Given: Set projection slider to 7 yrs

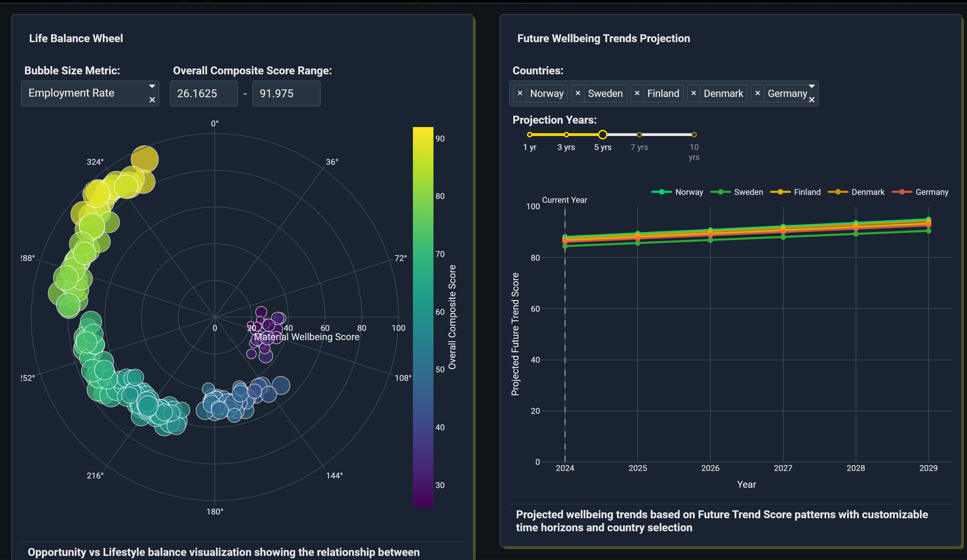Looking at the screenshot, I should (x=639, y=135).
